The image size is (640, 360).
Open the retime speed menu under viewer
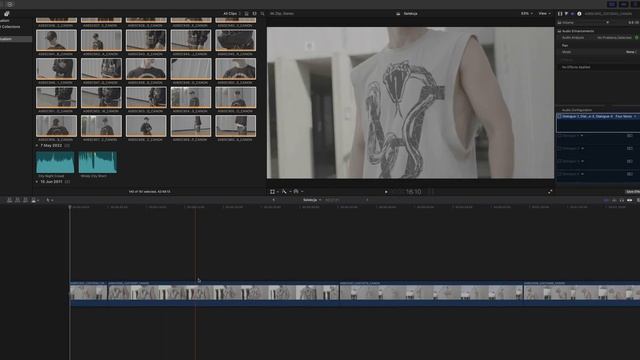point(298,191)
